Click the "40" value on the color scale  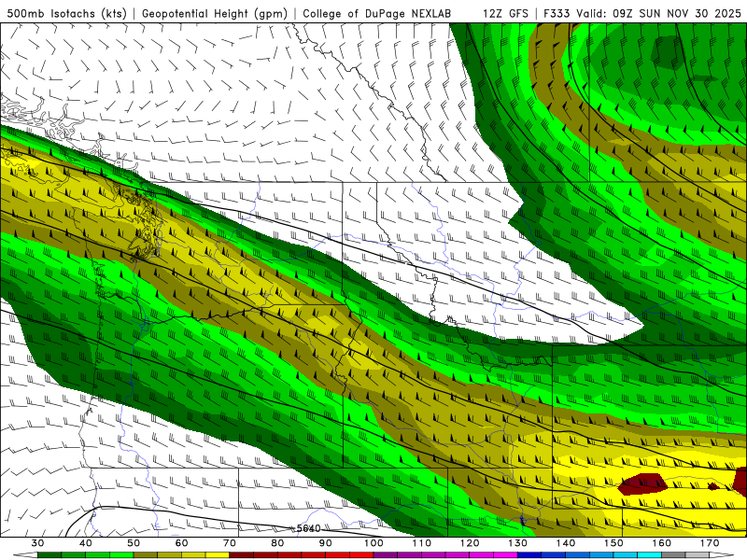(x=86, y=543)
